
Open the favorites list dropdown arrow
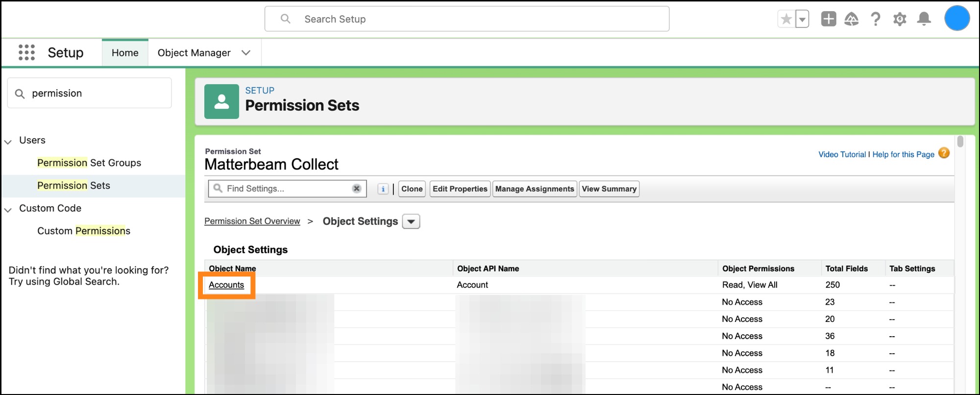(x=802, y=19)
